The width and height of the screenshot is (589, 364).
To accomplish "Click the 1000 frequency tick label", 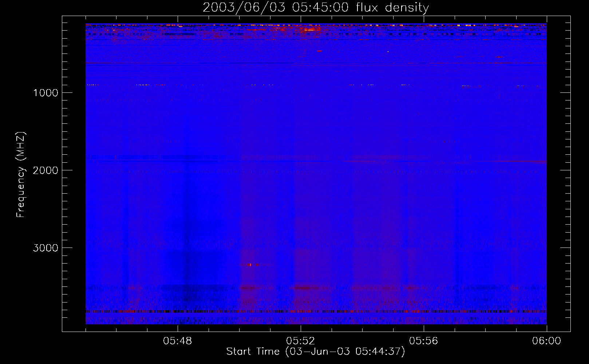I will (46, 93).
